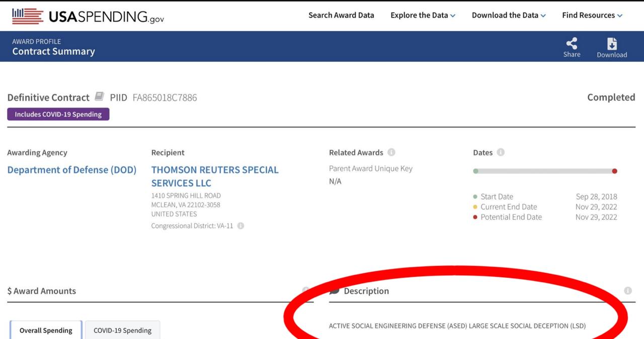Click the USAspending.gov flag logo
The height and width of the screenshot is (339, 644).
[x=28, y=16]
